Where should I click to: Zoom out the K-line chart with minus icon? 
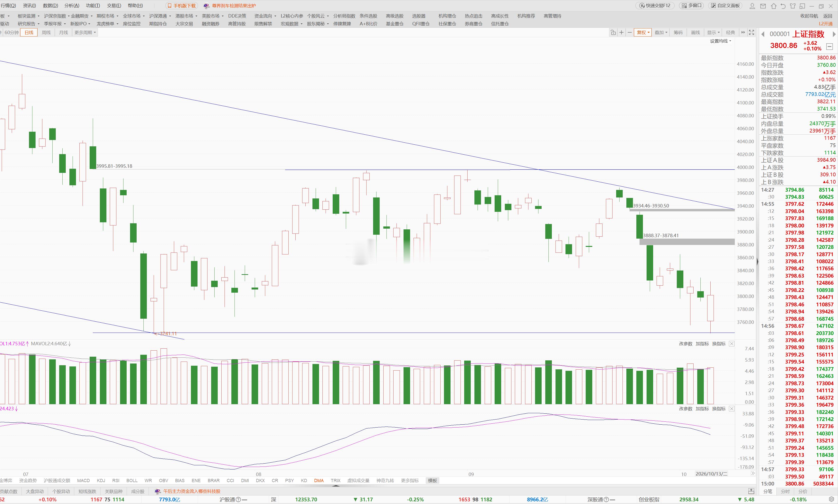630,33
